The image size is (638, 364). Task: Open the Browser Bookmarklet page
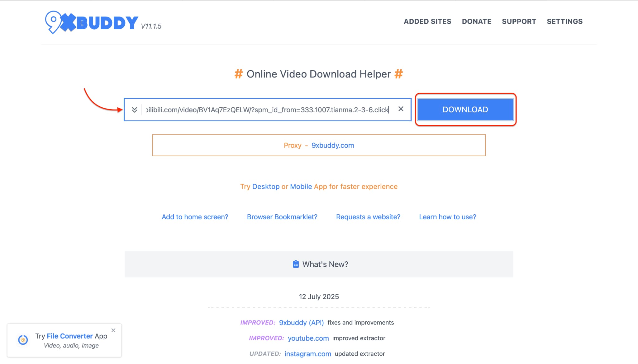[282, 217]
